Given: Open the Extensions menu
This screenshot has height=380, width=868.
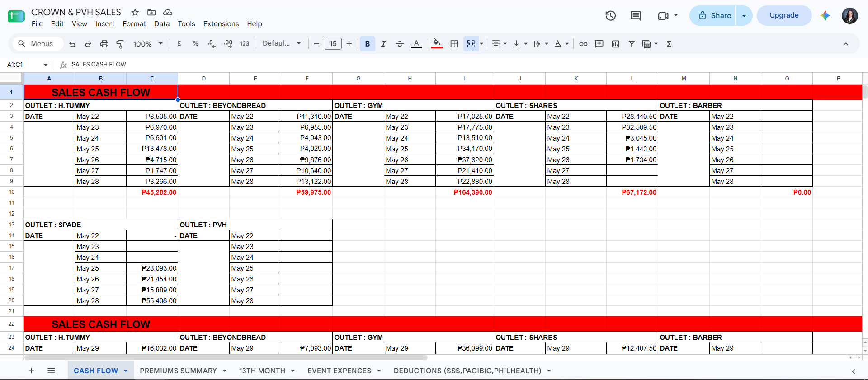Looking at the screenshot, I should (221, 23).
